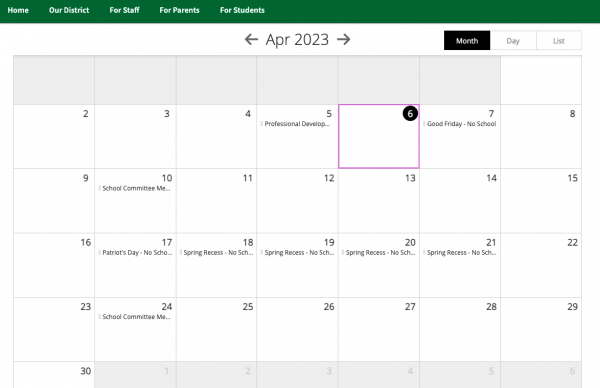Open Spring Recess event on April 19
Viewport: 600px width, 388px height.
tap(298, 253)
